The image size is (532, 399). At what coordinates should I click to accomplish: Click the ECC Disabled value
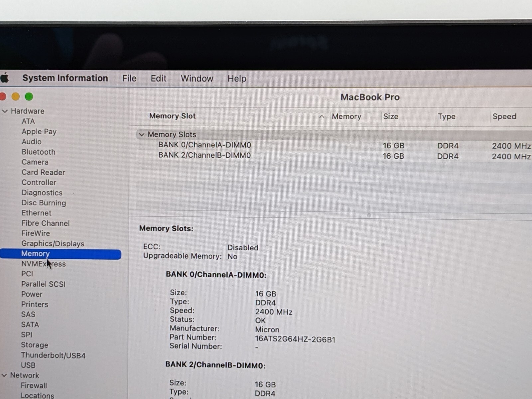[243, 248]
